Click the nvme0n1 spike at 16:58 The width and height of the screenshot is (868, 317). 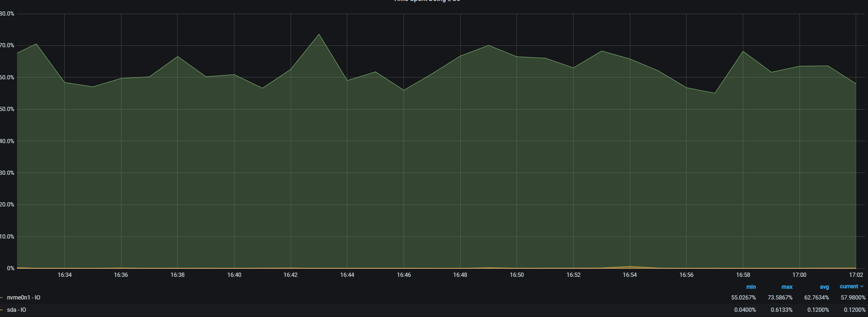point(743,51)
